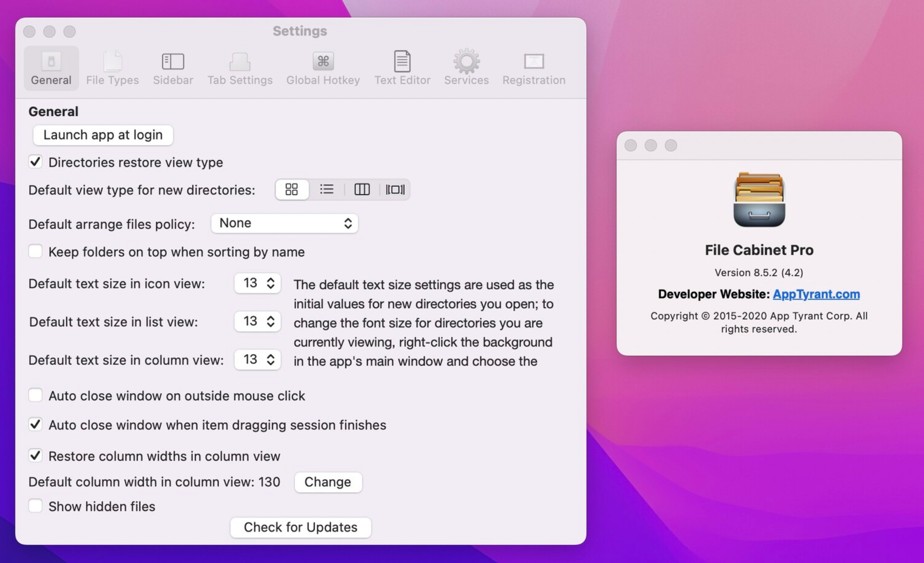The height and width of the screenshot is (563, 924).
Task: Close the Settings window
Action: click(29, 31)
